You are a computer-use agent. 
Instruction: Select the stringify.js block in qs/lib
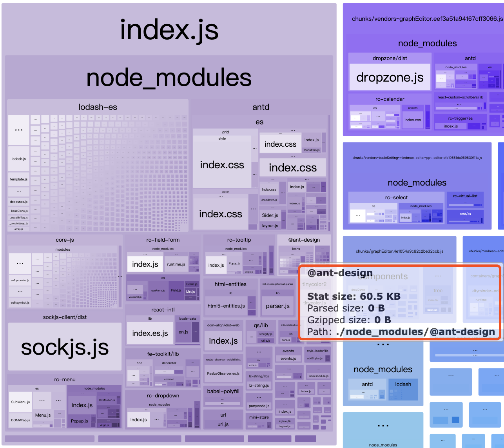(266, 334)
